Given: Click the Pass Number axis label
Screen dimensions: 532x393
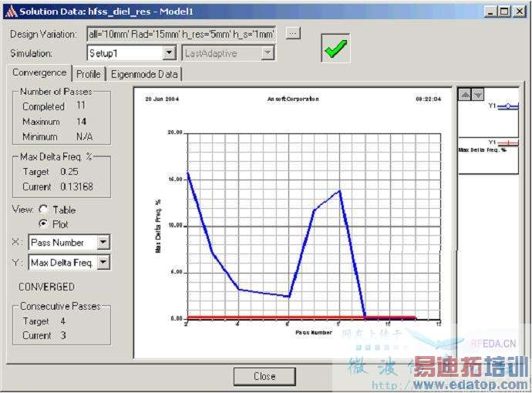Looking at the screenshot, I should pyautogui.click(x=314, y=333).
